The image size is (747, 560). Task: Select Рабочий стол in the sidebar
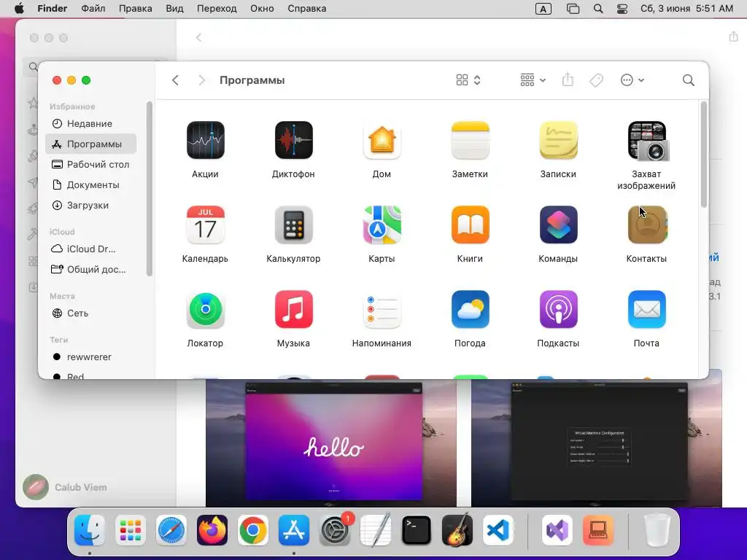91,164
